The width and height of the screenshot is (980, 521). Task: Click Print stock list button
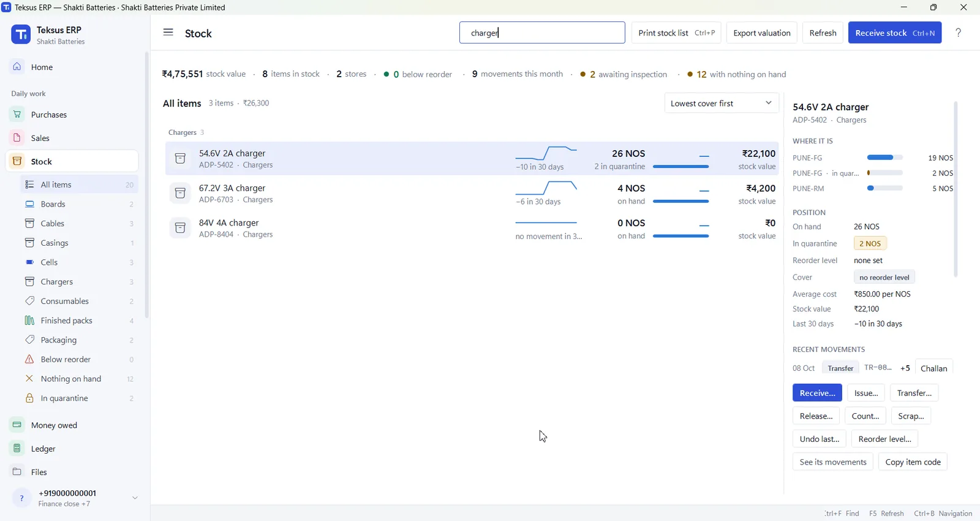(676, 33)
